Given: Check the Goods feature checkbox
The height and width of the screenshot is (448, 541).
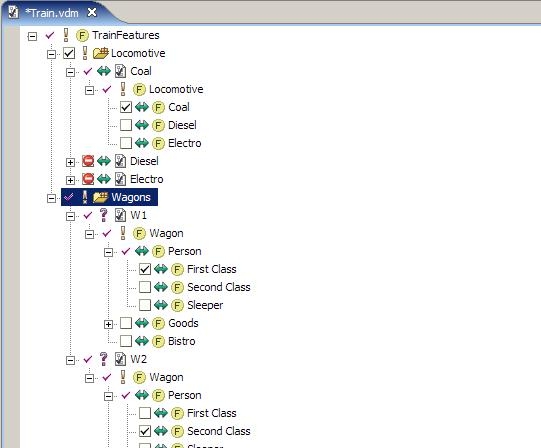Looking at the screenshot, I should tap(126, 323).
